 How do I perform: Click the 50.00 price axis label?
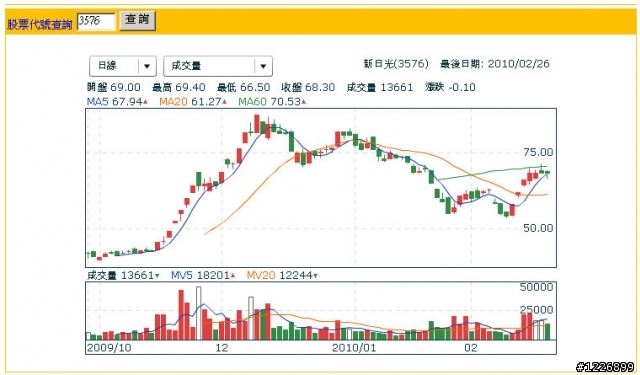coord(538,228)
